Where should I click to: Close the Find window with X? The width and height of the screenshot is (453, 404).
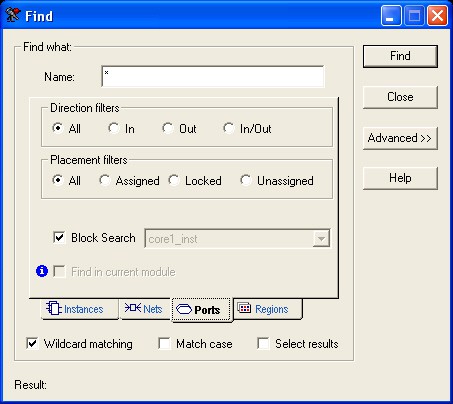coord(437,15)
